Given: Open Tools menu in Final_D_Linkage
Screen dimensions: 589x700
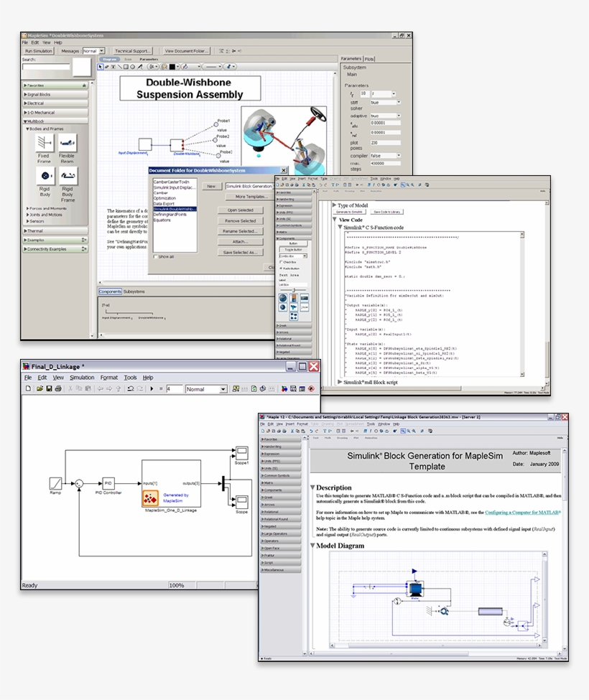Looking at the screenshot, I should [x=130, y=377].
